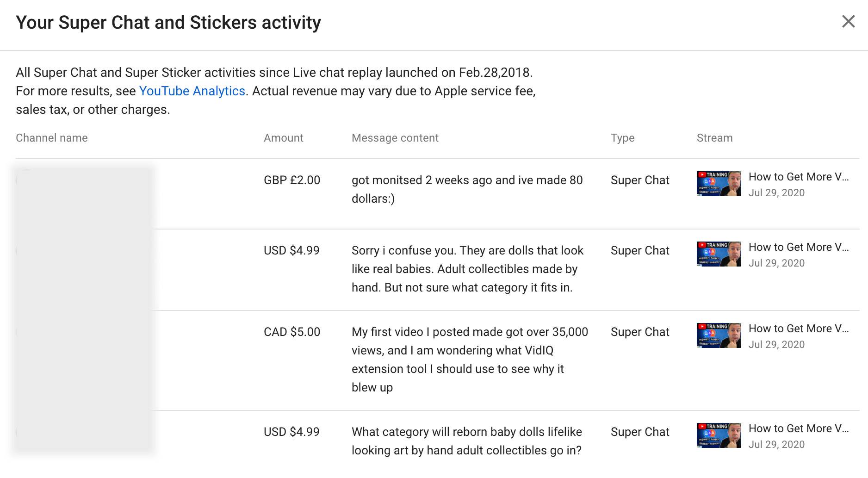Open the last row's stream thumbnail

pyautogui.click(x=719, y=435)
